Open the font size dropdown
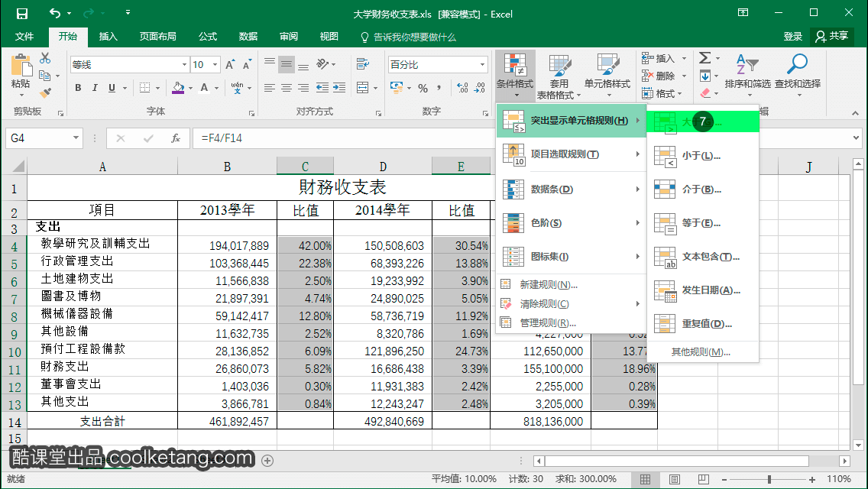This screenshot has width=868, height=489. click(215, 65)
